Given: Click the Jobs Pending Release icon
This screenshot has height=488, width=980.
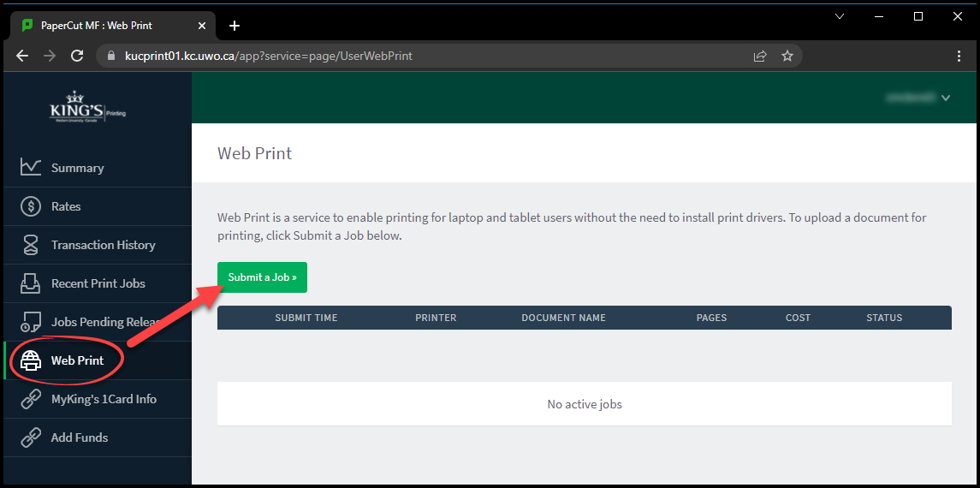Looking at the screenshot, I should [31, 322].
